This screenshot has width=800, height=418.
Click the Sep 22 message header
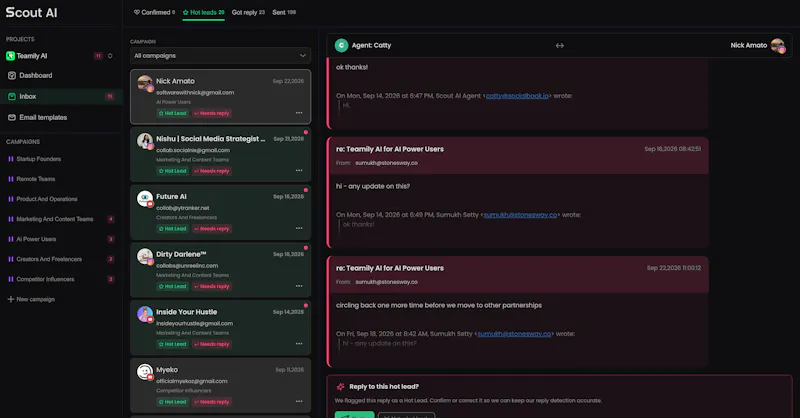coord(518,275)
